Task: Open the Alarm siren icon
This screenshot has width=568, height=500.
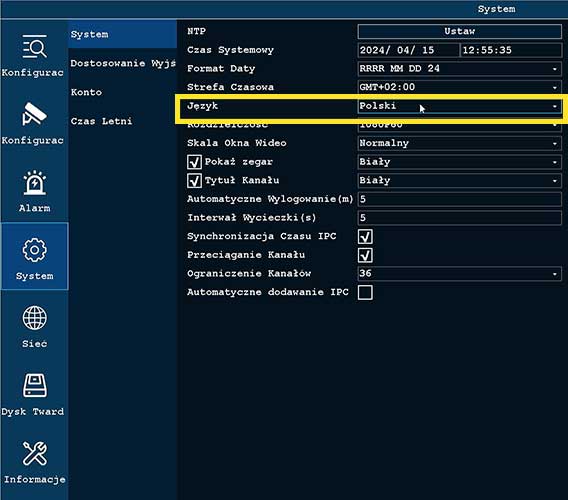Action: (x=34, y=182)
